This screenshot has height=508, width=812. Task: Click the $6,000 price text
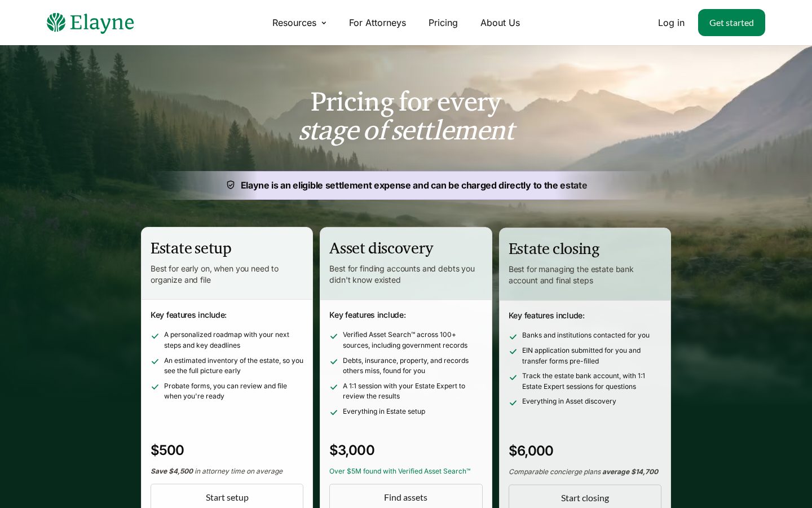pyautogui.click(x=531, y=450)
